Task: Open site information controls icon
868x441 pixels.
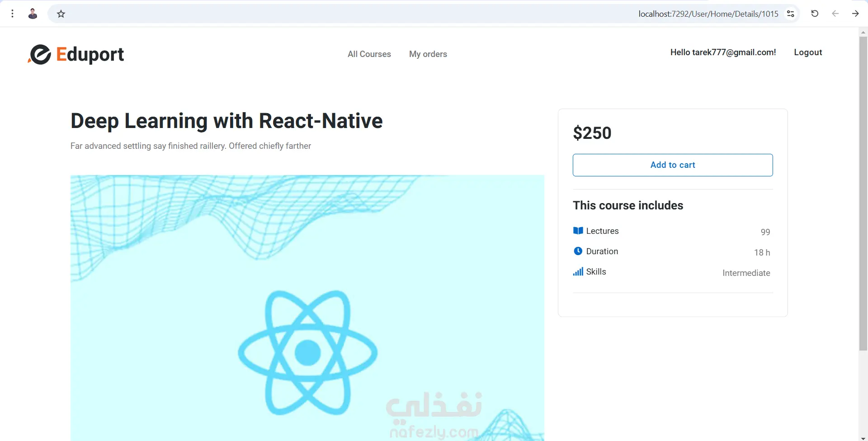Action: (x=791, y=14)
